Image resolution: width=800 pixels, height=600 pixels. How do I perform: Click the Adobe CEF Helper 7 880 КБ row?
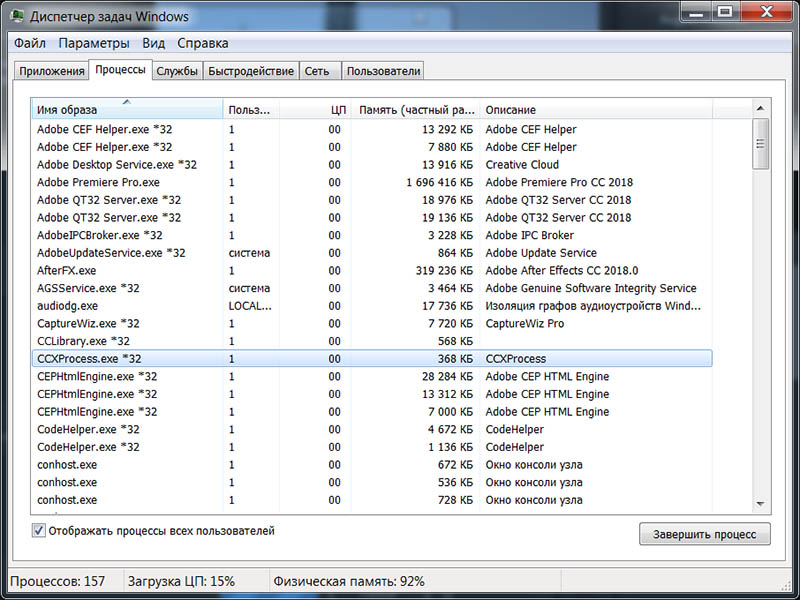tap(372, 147)
